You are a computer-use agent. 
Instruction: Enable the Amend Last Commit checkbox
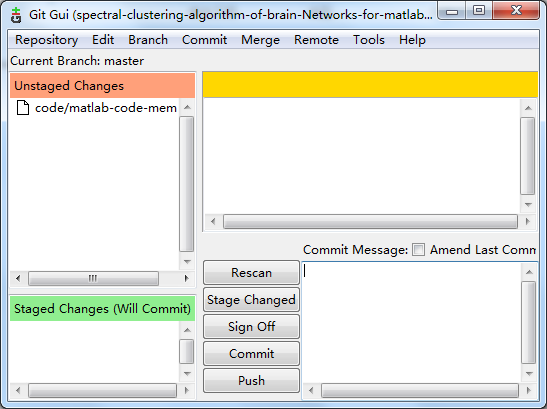coord(418,250)
